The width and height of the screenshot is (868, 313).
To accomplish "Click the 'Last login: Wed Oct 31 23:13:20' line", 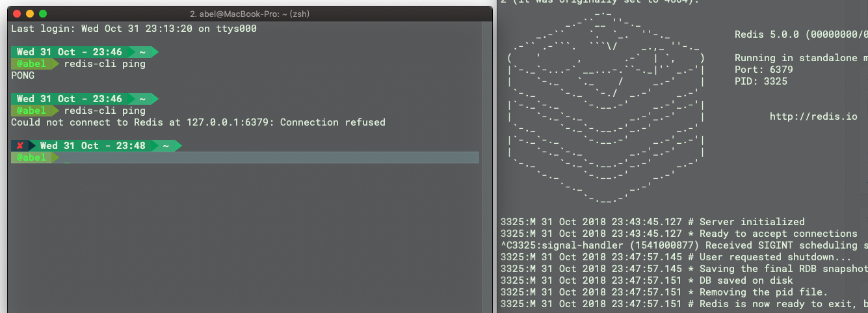I will tap(134, 29).
